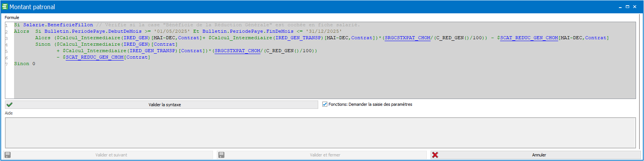Click the SRGCSTXPAT_CHOM link on line 5

click(237, 51)
